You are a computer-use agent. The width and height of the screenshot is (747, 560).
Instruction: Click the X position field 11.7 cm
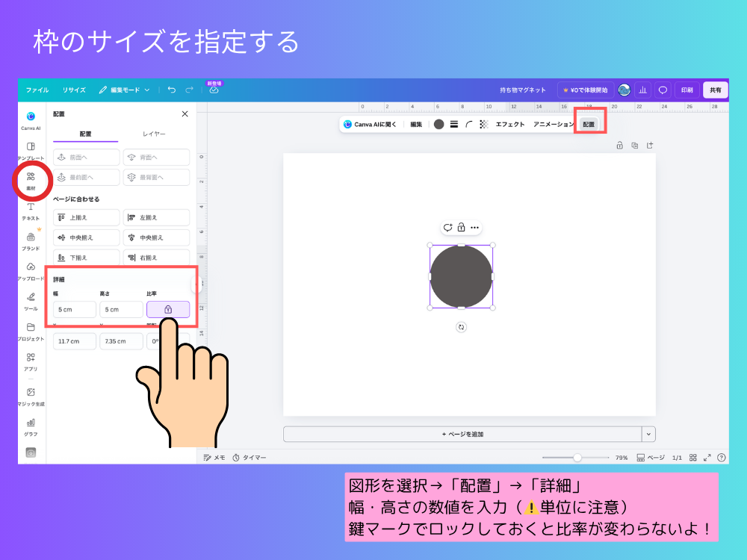click(75, 341)
